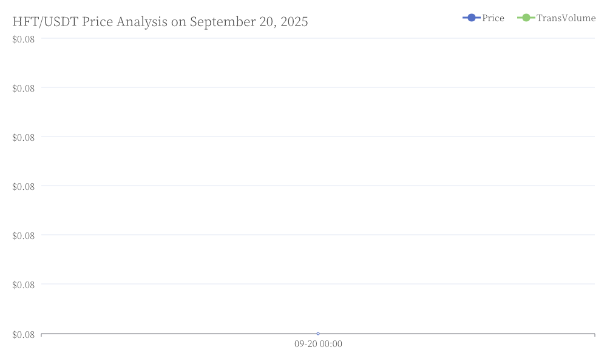
Task: Click the blue Price legend marker
Action: [471, 18]
